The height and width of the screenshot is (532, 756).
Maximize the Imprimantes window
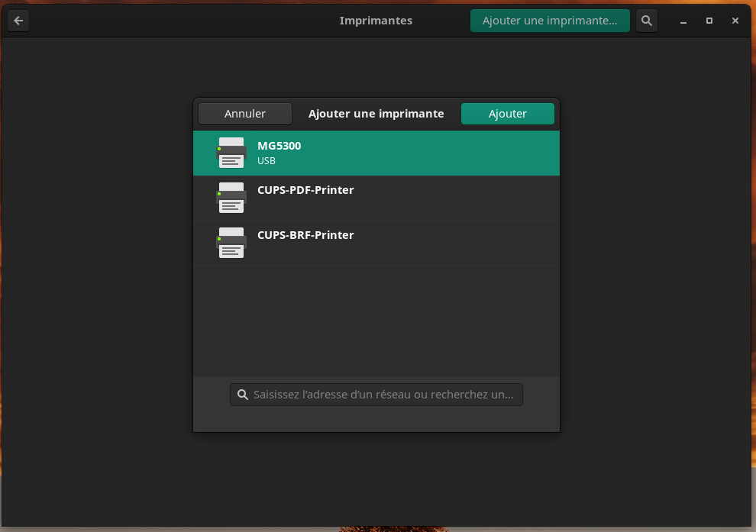709,21
